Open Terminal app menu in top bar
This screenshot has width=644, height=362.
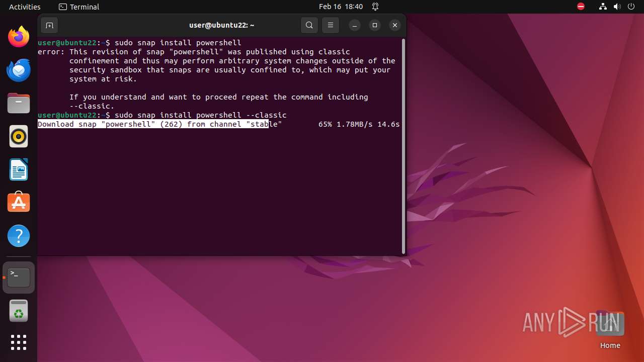(x=79, y=7)
